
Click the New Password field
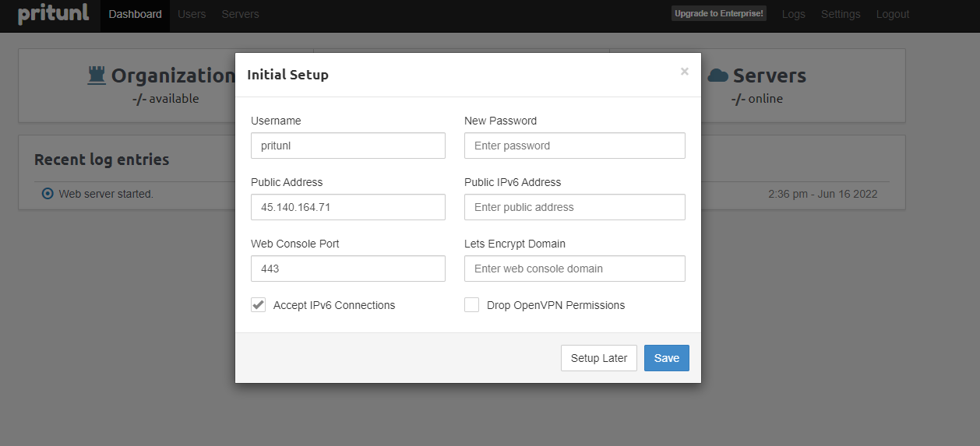coord(575,146)
